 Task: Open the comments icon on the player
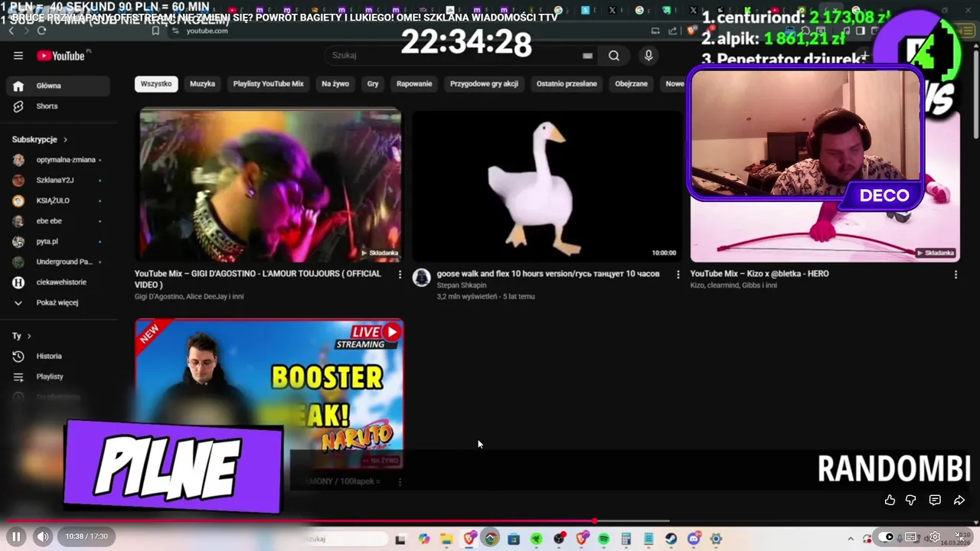coord(935,500)
